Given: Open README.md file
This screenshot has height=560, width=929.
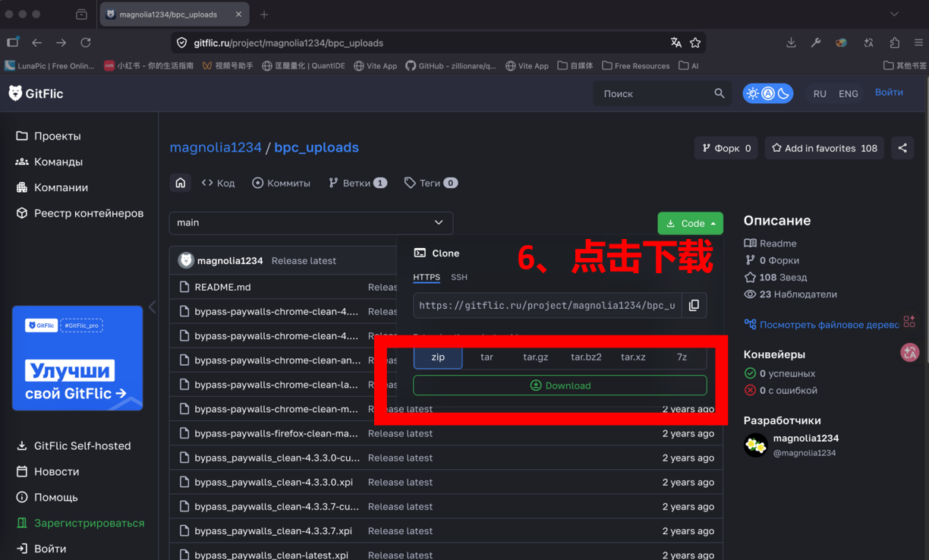Looking at the screenshot, I should point(222,287).
